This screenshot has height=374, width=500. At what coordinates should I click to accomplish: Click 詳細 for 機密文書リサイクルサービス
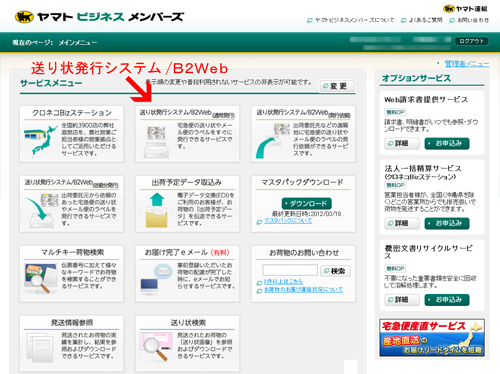pyautogui.click(x=402, y=300)
